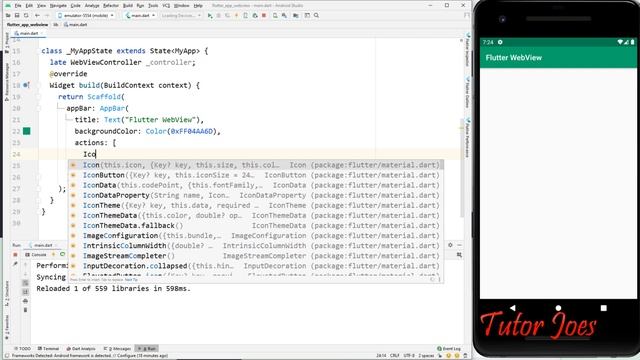Click the Back navigation arrow
Image resolution: width=640 pixels, height=360 pixels.
pyautogui.click(x=37, y=16)
